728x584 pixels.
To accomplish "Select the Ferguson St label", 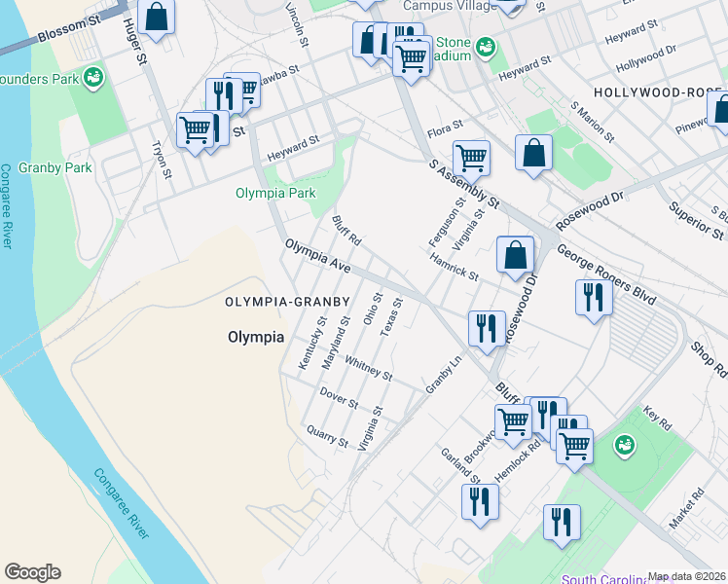I will click(x=447, y=222).
